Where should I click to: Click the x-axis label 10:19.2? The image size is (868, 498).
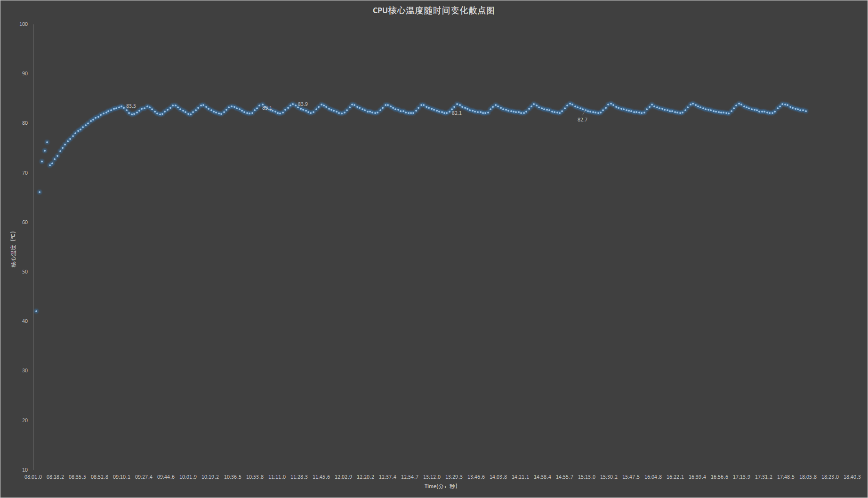point(210,477)
